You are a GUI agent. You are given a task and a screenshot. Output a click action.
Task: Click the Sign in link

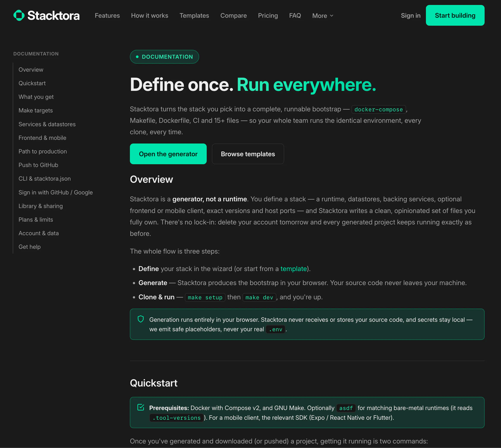pyautogui.click(x=411, y=16)
